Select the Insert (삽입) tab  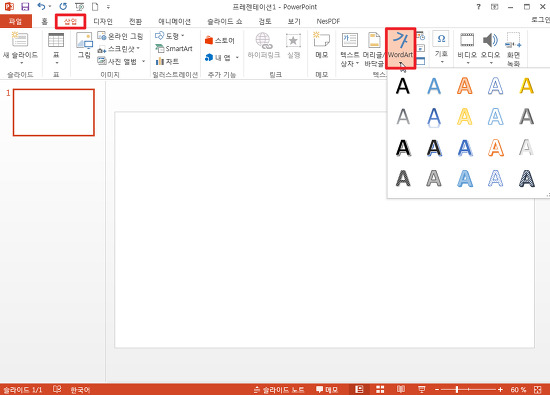click(x=71, y=21)
